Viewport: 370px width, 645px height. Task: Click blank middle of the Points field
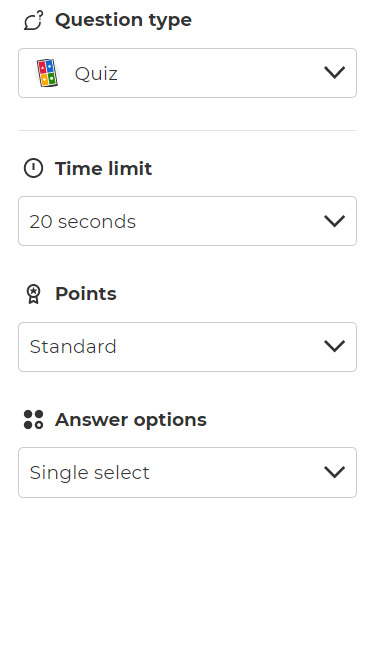click(x=220, y=347)
